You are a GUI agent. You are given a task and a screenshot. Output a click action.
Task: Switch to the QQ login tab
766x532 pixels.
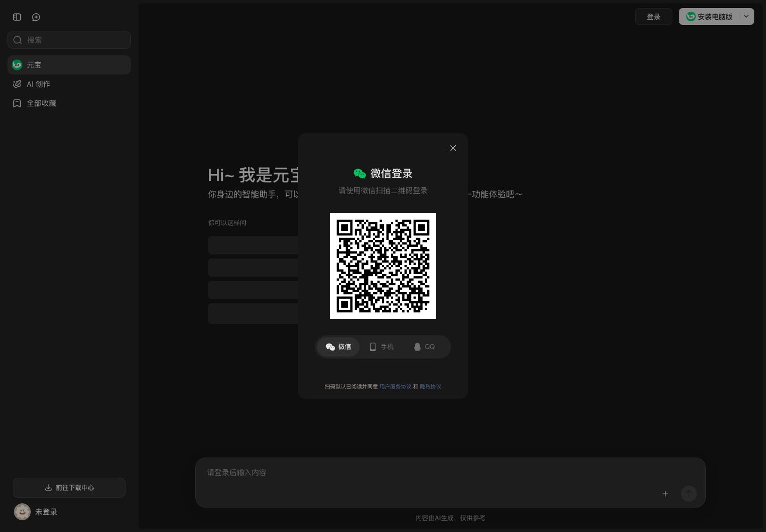[x=424, y=347]
